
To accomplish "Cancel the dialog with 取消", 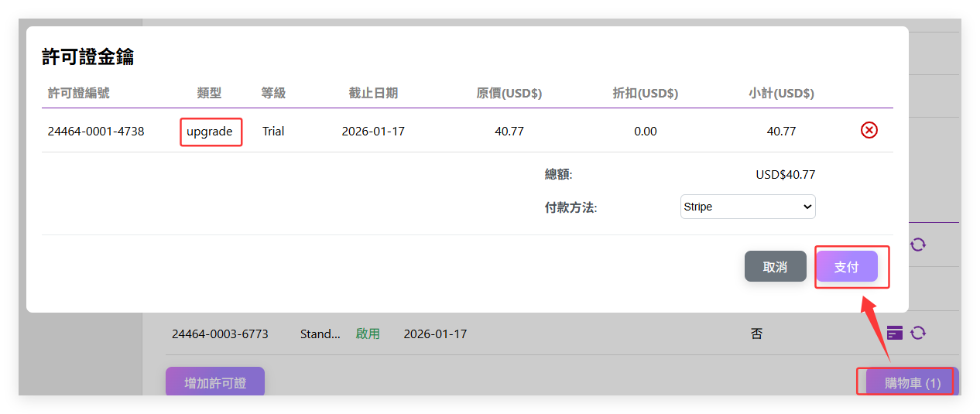I will click(775, 267).
